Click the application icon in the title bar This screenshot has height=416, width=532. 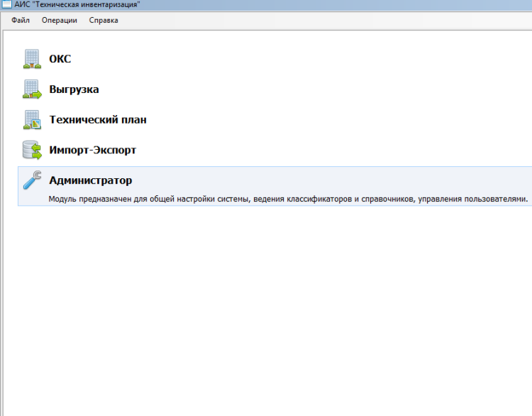(6, 4)
